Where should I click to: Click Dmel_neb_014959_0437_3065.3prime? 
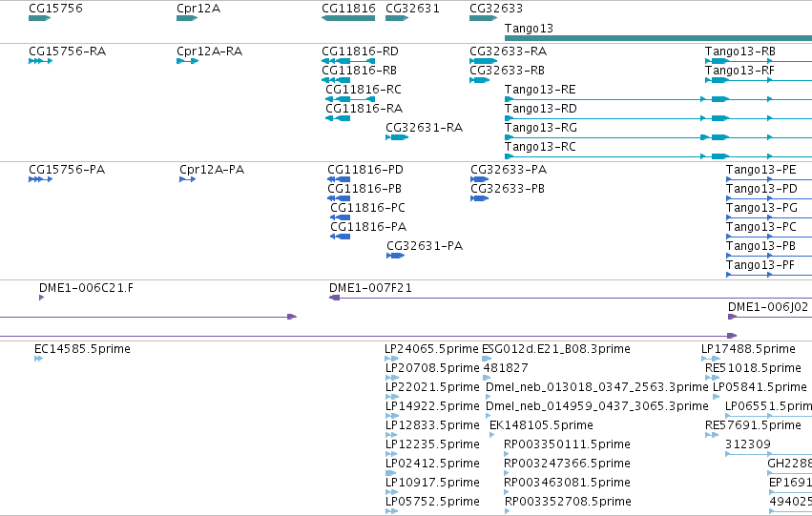pos(596,407)
